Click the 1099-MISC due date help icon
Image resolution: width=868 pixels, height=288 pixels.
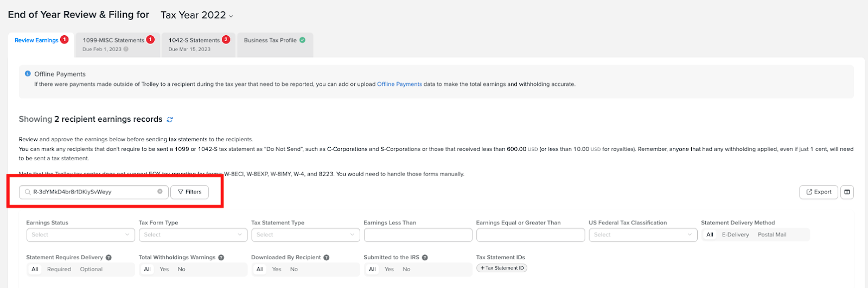tap(126, 49)
